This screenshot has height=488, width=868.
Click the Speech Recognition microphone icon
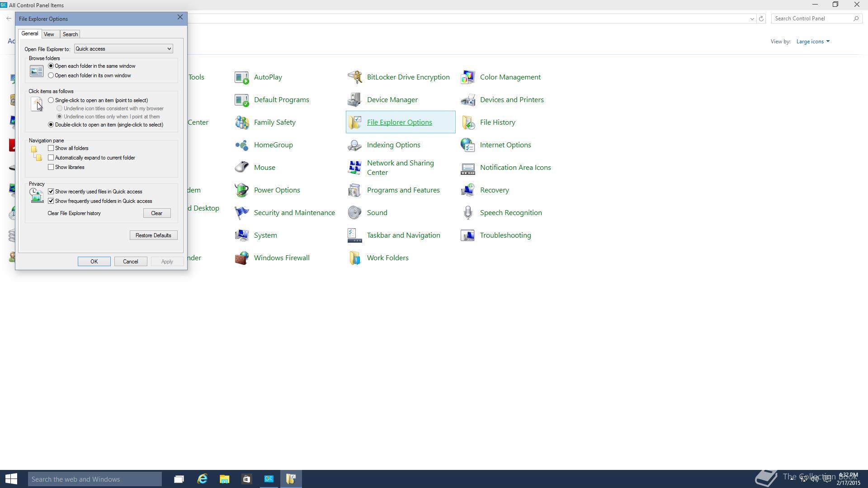468,213
